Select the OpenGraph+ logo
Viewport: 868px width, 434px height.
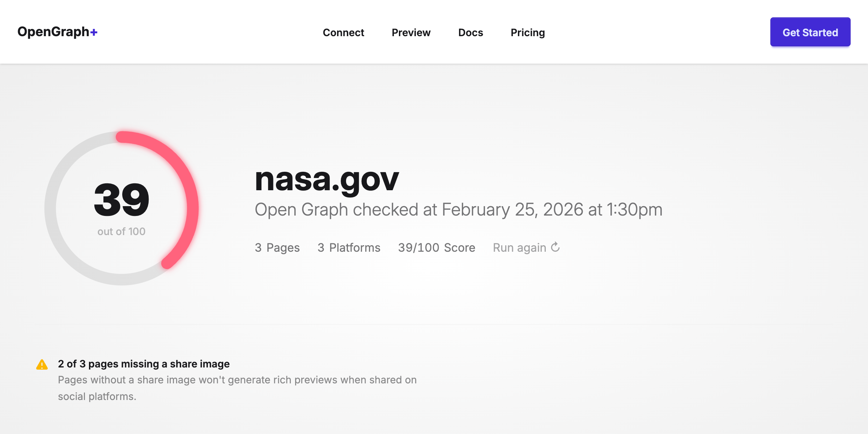click(58, 32)
